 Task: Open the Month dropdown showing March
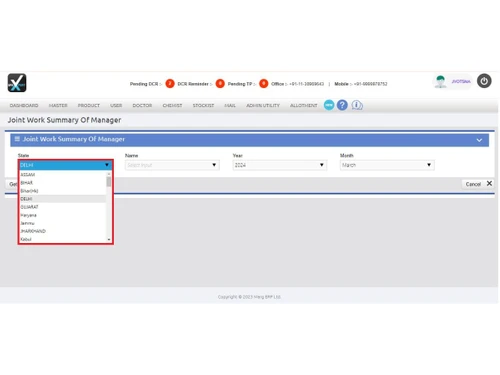pos(387,165)
